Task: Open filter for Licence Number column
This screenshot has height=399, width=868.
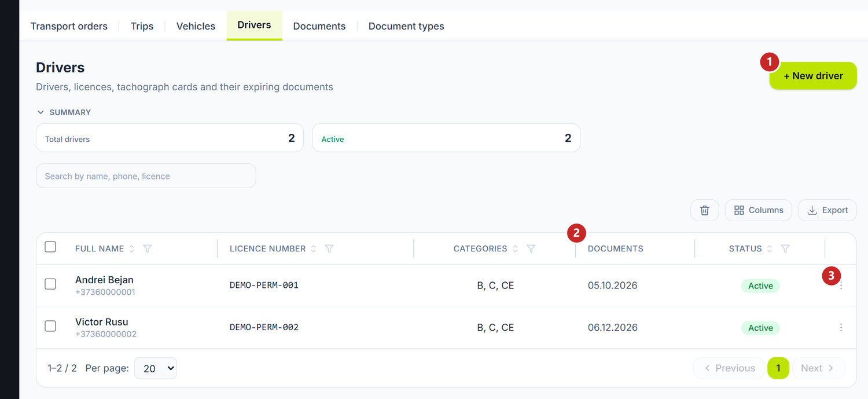Action: click(329, 248)
